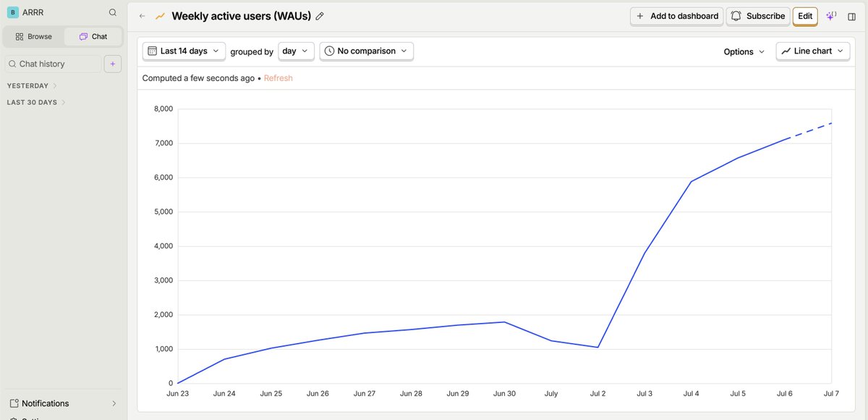Click the ARRR workspace name
868x420 pixels.
point(33,12)
